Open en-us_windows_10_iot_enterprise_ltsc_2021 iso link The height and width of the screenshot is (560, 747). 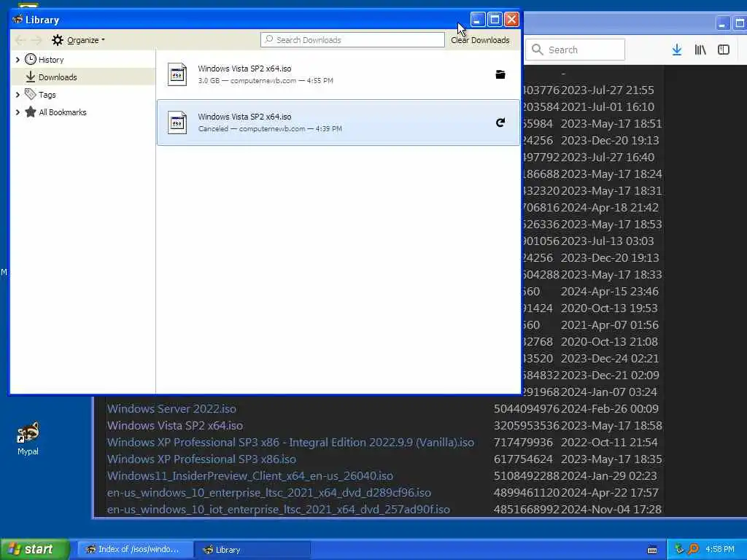point(278,509)
